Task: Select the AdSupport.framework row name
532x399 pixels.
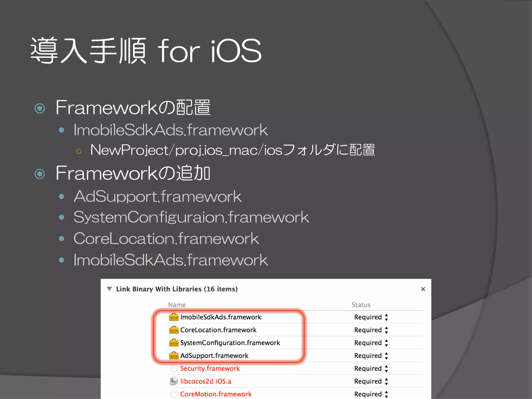Action: 214,356
